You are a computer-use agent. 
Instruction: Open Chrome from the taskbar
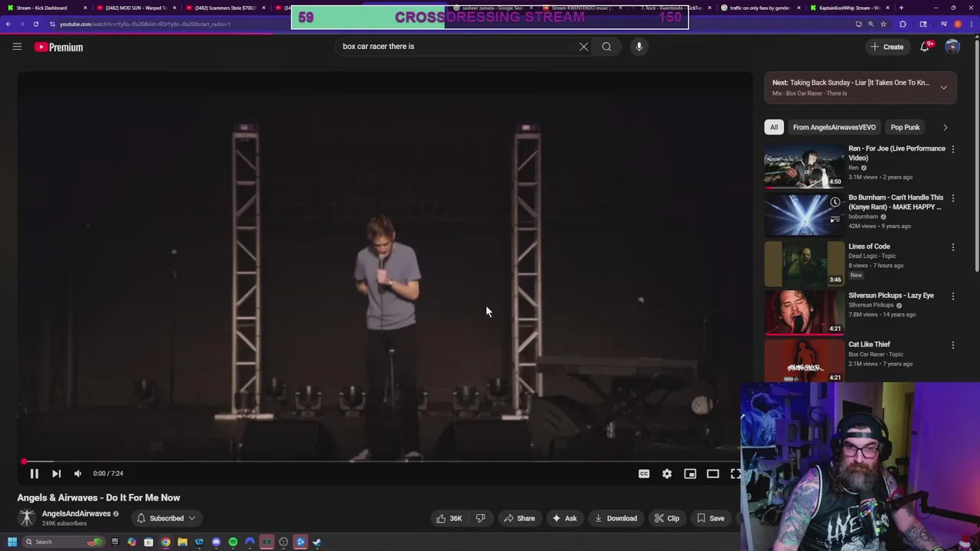pos(165,542)
